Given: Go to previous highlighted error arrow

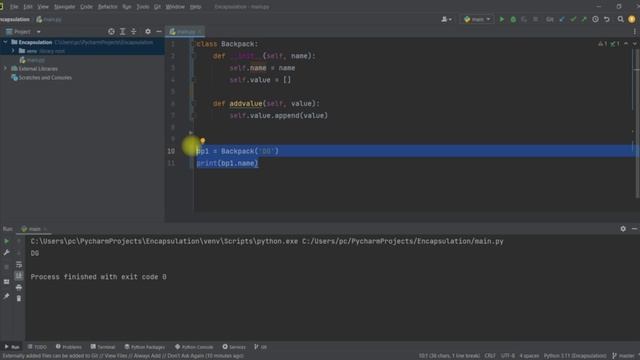Looking at the screenshot, I should (626, 44).
